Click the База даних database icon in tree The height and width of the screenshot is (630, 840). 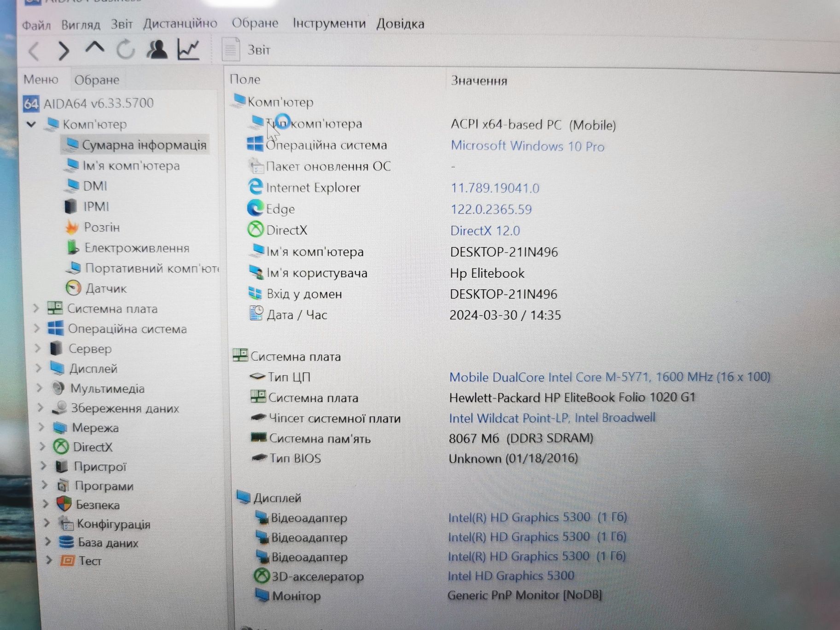(66, 542)
